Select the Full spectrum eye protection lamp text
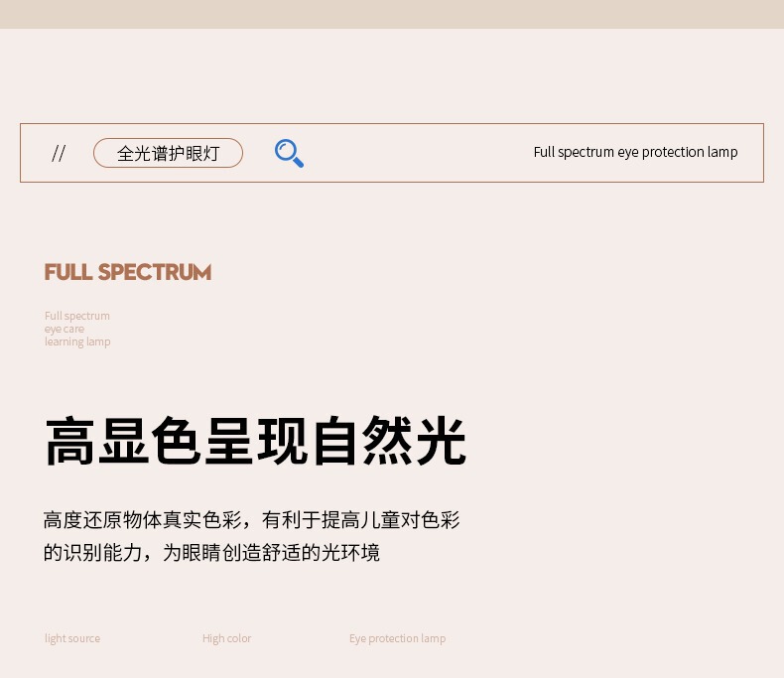Image resolution: width=784 pixels, height=678 pixels. 635,152
